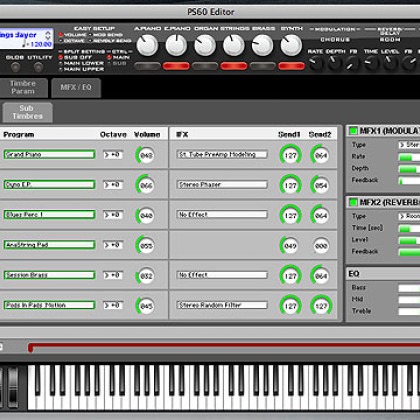Toggle the MFX2 (Reverb) green enable box
Image resolution: width=420 pixels, height=420 pixels.
click(353, 202)
